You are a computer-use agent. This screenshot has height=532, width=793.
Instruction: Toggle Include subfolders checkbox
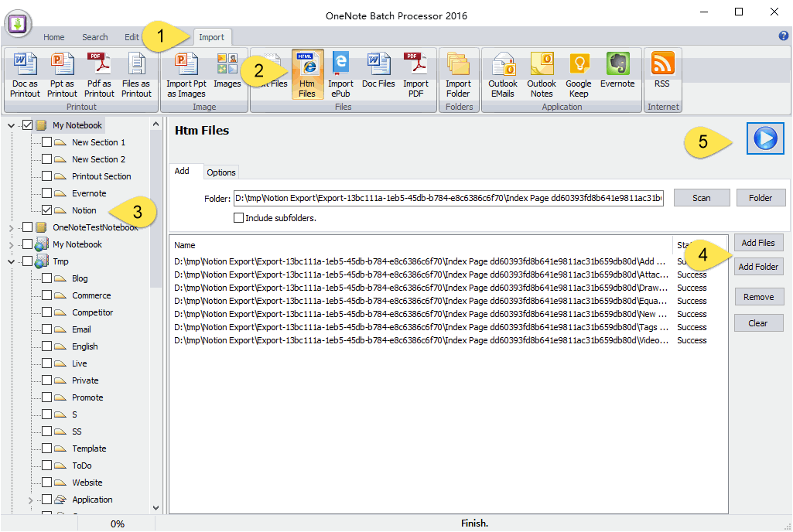click(x=238, y=218)
